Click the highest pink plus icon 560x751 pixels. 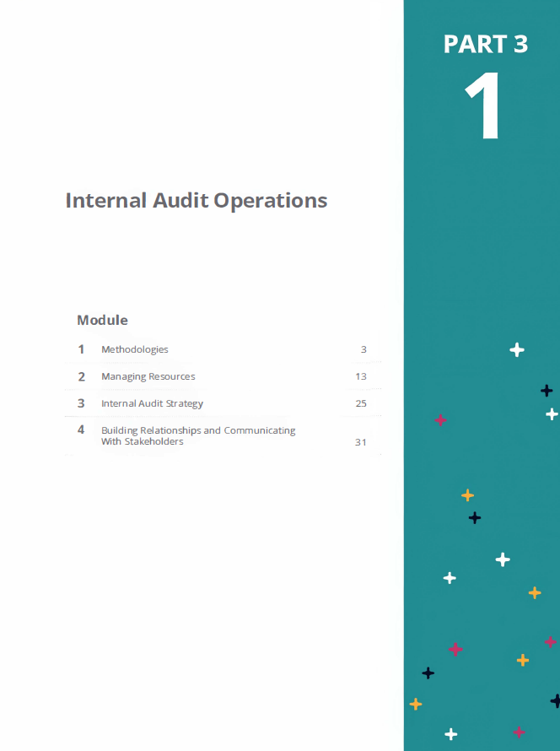point(440,419)
